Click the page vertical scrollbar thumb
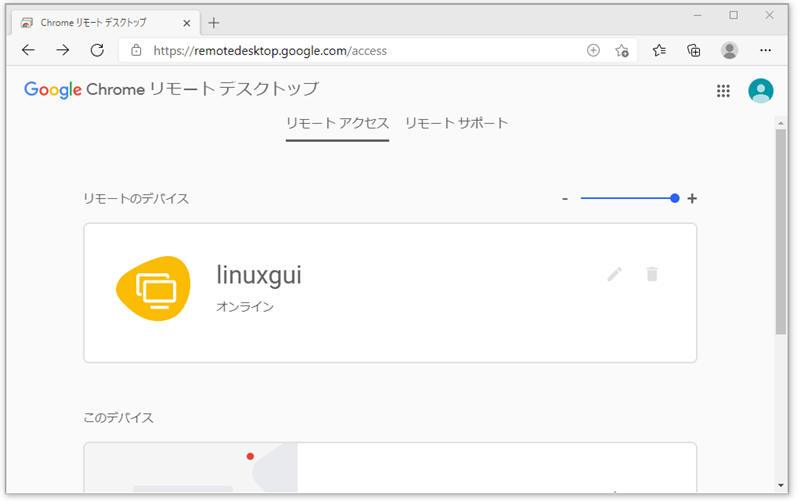Image resolution: width=800 pixels, height=501 pixels. (781, 232)
